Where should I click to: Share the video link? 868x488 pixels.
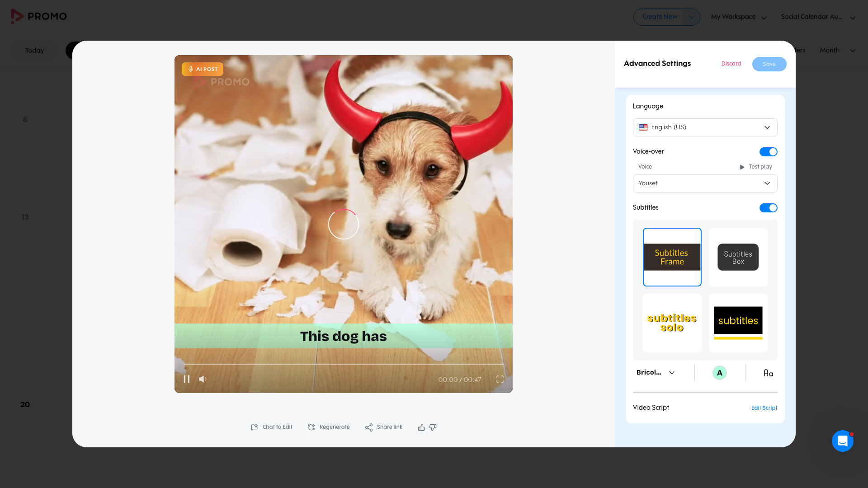(x=383, y=427)
